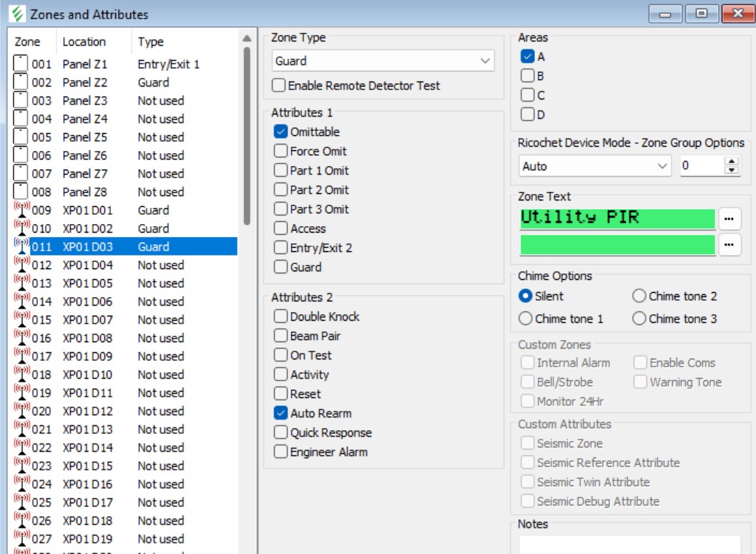Click the Utility PIR zone text field
This screenshot has height=554, width=756.
[617, 218]
